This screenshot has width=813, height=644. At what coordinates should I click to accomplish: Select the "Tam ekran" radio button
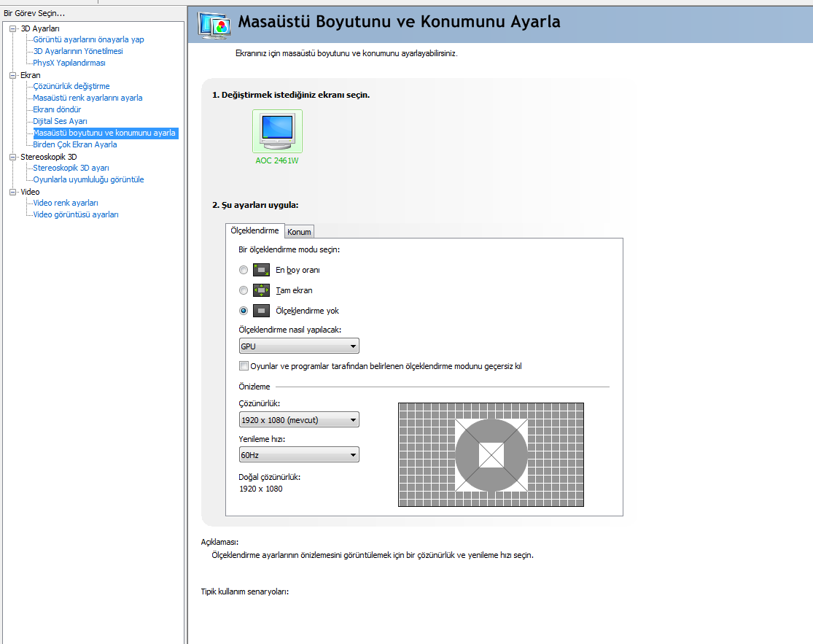[244, 290]
